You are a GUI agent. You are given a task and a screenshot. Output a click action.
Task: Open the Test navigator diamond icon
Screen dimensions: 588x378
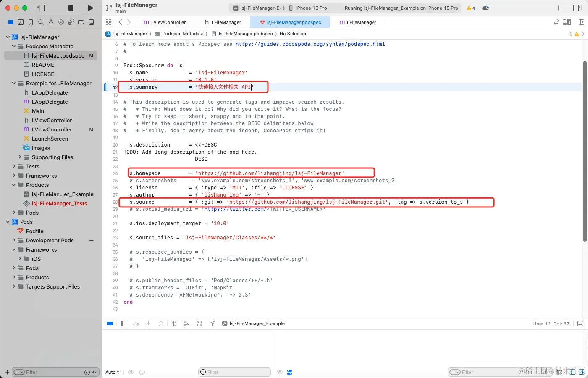[61, 22]
